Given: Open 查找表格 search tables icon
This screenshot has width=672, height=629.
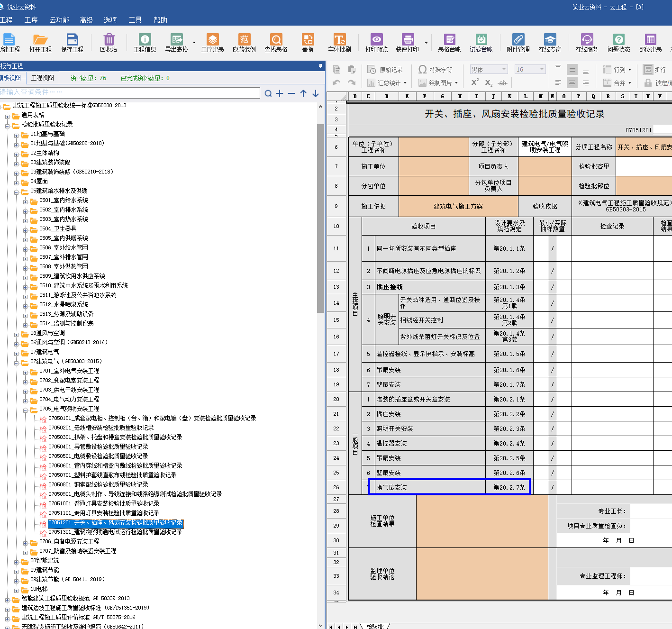Looking at the screenshot, I should pos(276,43).
